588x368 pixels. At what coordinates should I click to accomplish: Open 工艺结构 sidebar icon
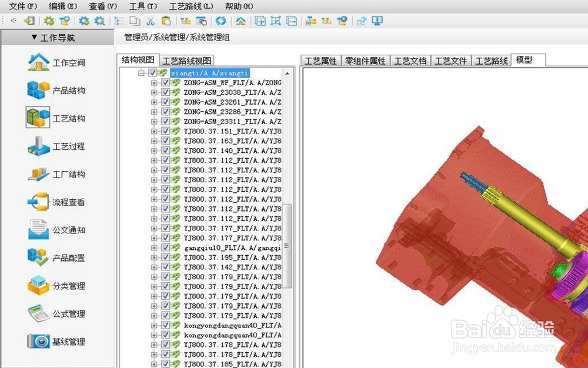[38, 118]
